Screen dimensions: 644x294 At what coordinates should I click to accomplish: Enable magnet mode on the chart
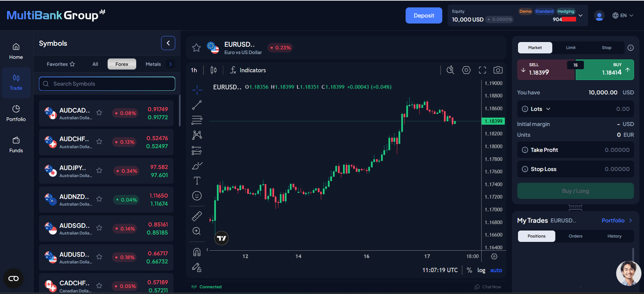[x=197, y=252]
